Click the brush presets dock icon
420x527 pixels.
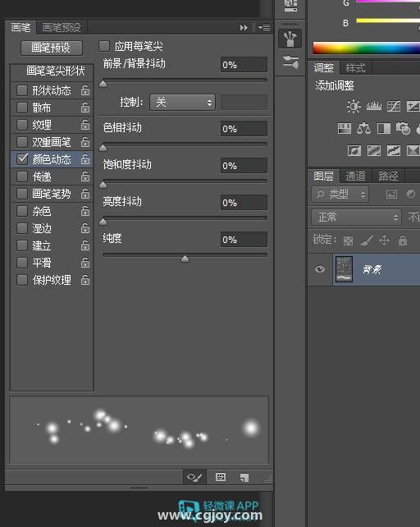pos(290,39)
